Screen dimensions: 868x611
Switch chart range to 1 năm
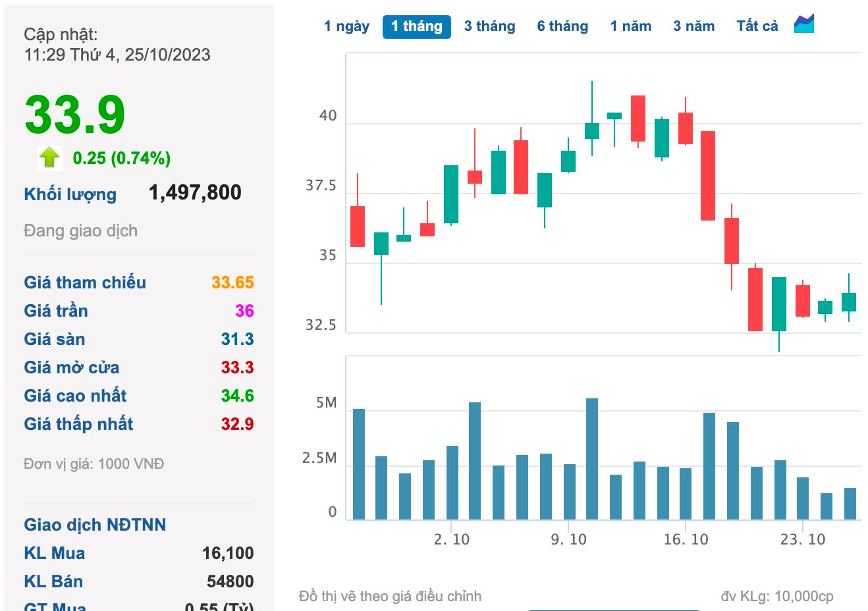coord(631,26)
